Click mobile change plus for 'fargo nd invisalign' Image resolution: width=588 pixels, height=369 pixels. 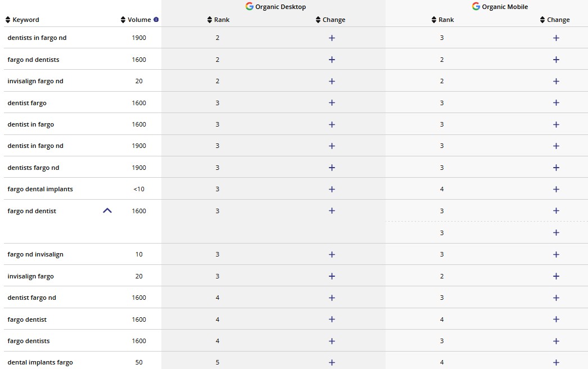click(556, 254)
